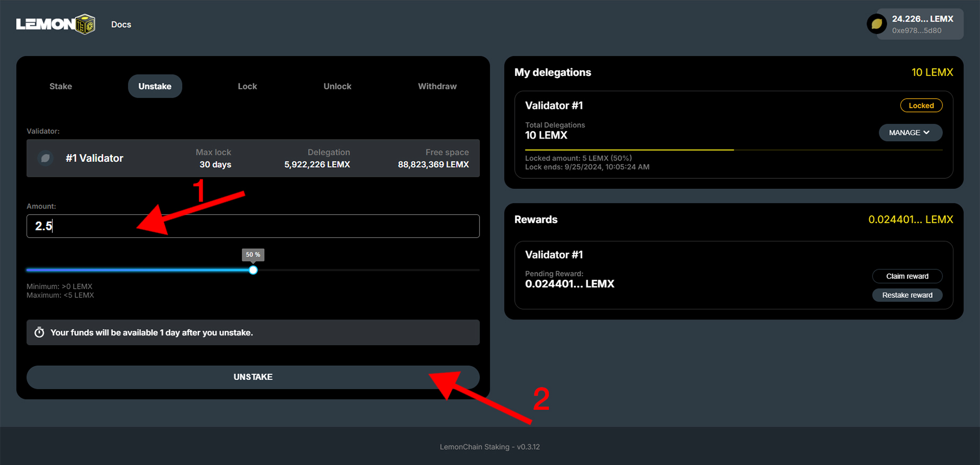The width and height of the screenshot is (980, 465).
Task: Click the validator icon beside #1 Validator
Action: (46, 158)
